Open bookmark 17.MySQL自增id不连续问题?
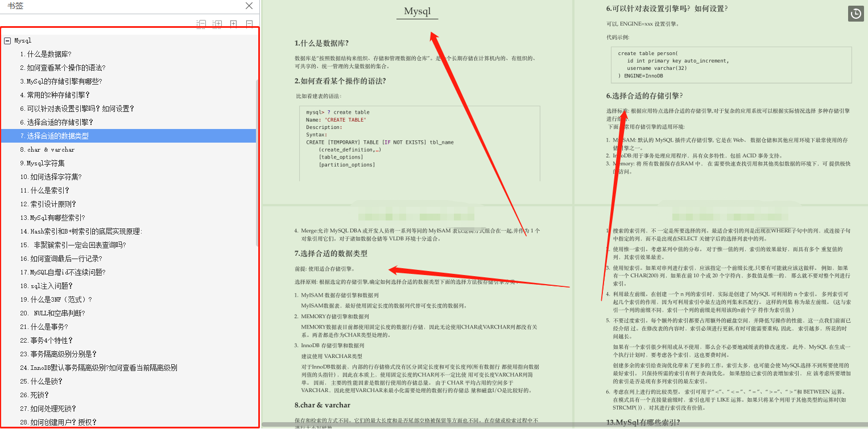The image size is (868, 429). coord(63,272)
